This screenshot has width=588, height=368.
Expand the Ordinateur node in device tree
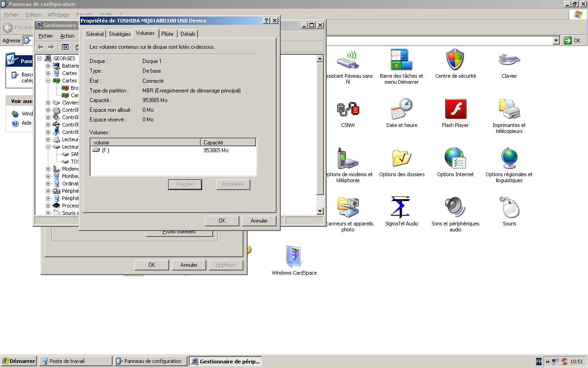click(48, 184)
